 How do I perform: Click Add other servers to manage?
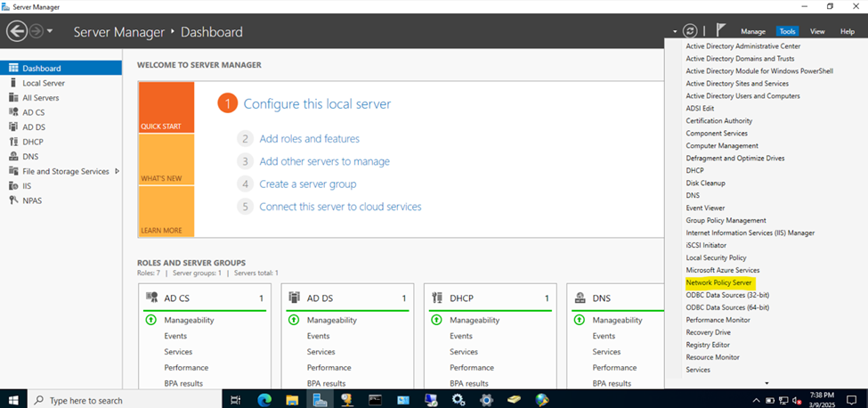pos(324,161)
